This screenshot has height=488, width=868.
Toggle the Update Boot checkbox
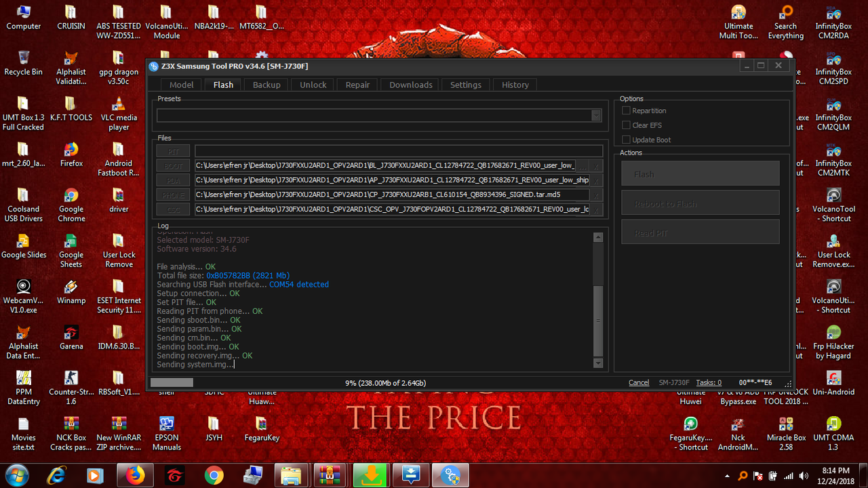click(x=627, y=140)
